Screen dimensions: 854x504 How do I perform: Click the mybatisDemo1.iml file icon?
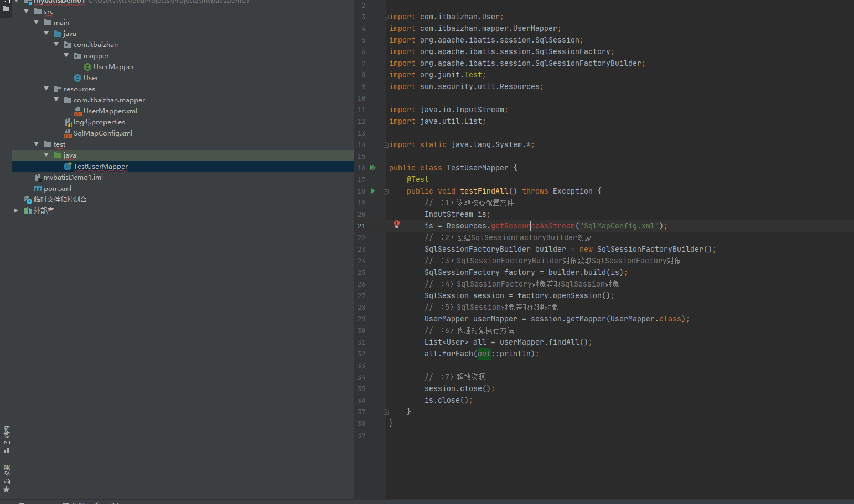(x=38, y=178)
